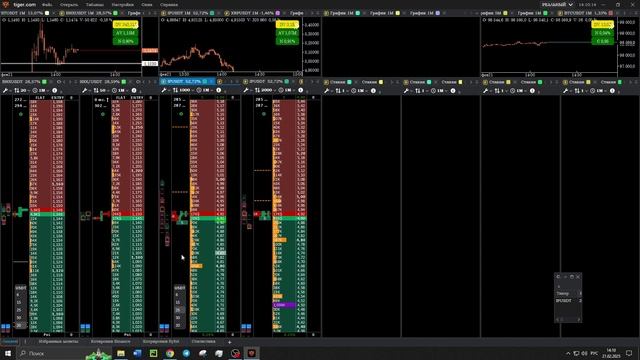The height and width of the screenshot is (360, 640).
Task: Open Таблицы menu
Action: click(x=95, y=5)
